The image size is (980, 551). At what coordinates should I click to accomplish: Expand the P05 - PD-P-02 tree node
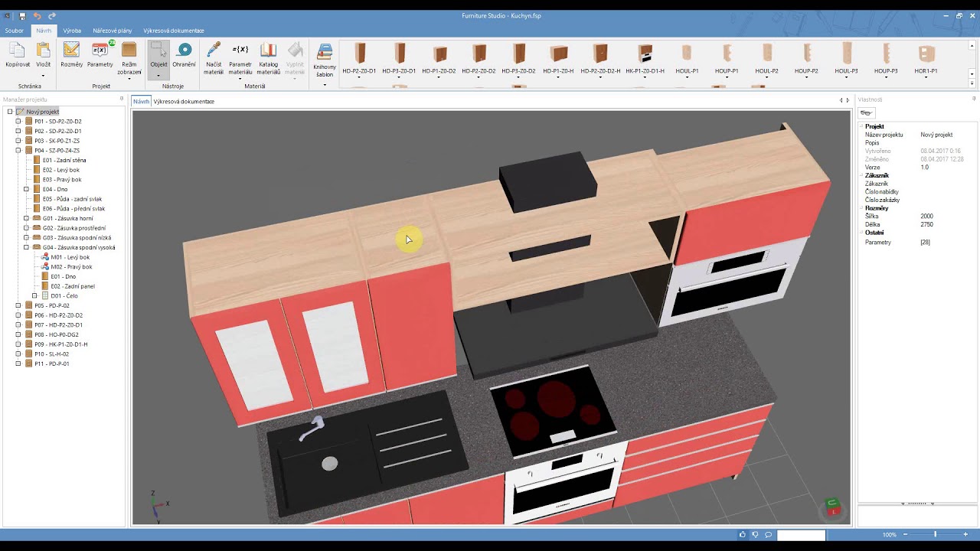pos(18,305)
